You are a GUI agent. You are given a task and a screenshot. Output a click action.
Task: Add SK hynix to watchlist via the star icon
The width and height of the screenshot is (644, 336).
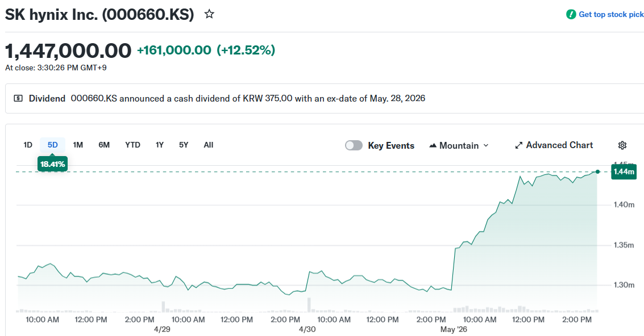tap(210, 14)
